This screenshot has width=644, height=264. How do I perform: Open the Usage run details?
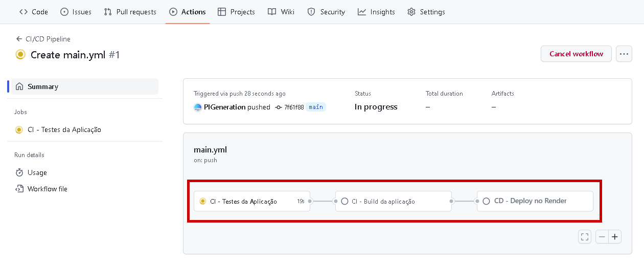(37, 172)
